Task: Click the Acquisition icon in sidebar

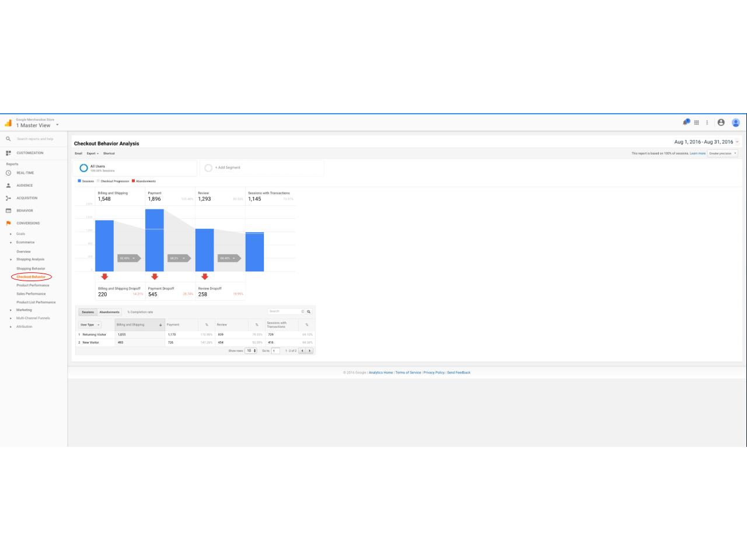Action: click(x=9, y=198)
